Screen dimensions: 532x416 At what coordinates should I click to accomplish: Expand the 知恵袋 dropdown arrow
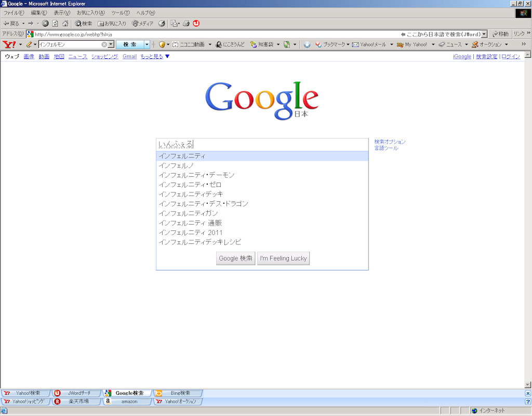pos(278,45)
